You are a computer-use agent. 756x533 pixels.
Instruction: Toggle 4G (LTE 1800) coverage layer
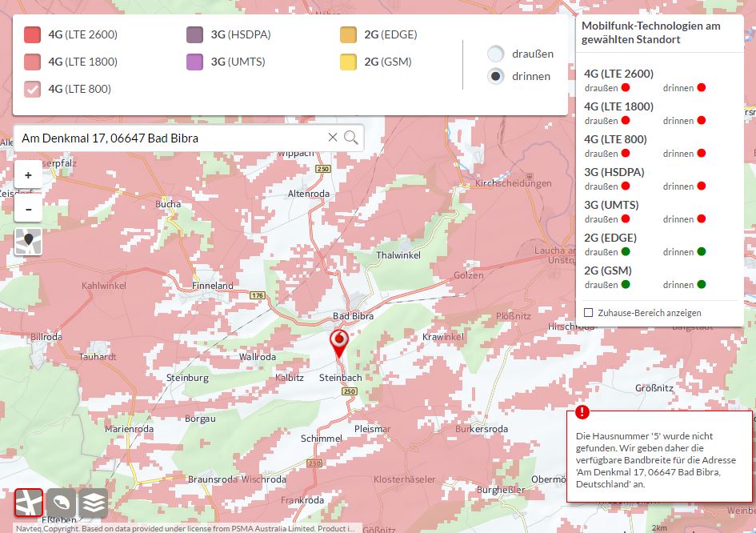tap(32, 62)
